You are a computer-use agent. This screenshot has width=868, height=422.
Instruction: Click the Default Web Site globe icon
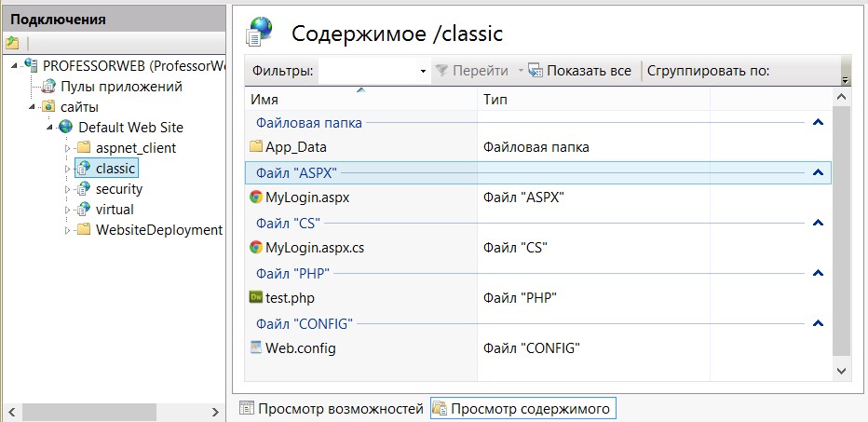66,127
